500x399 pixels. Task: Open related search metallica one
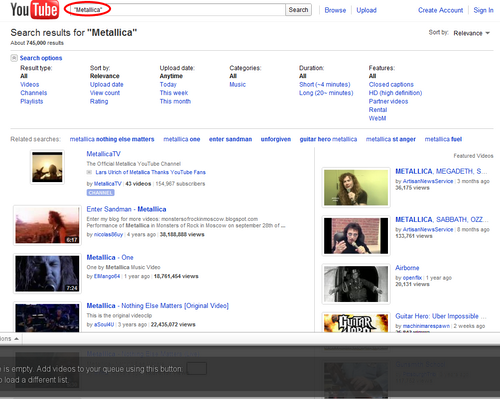(182, 139)
